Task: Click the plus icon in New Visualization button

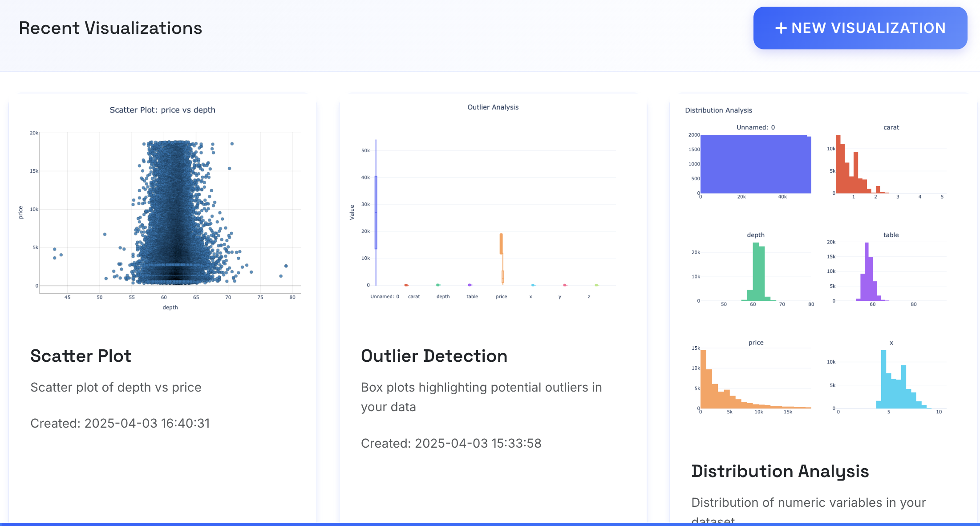Action: pyautogui.click(x=780, y=28)
